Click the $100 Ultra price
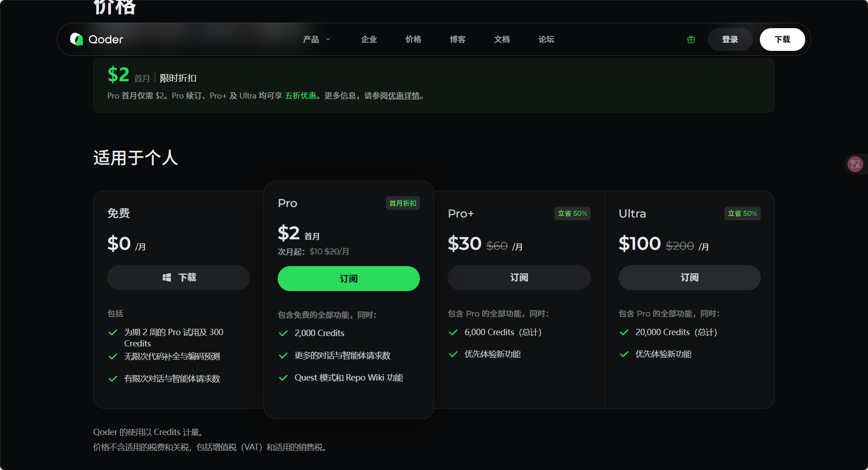This screenshot has height=470, width=868. click(x=640, y=244)
